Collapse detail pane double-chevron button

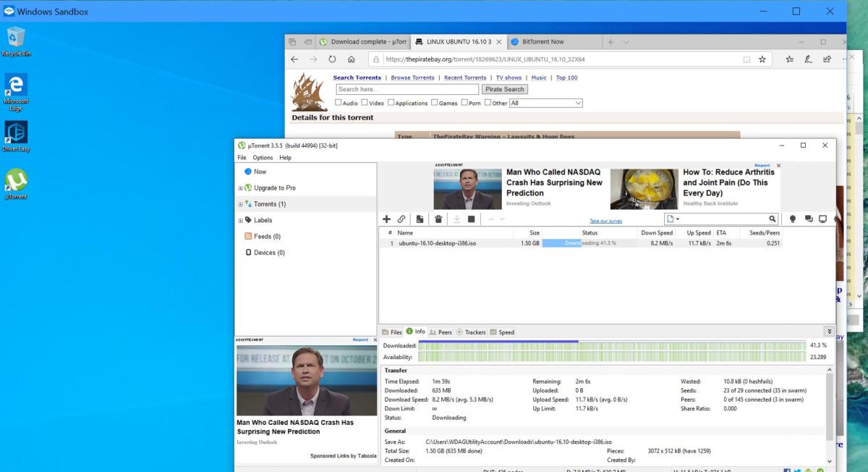829,332
